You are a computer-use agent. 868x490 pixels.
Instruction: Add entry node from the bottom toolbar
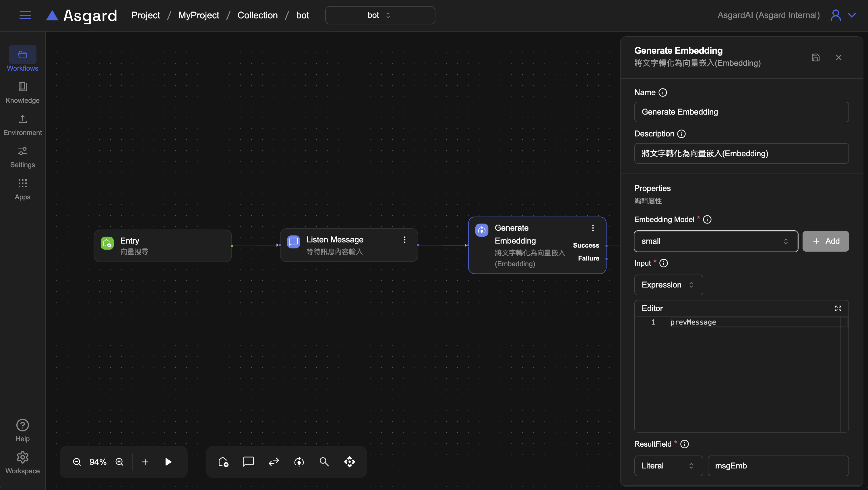tap(223, 462)
